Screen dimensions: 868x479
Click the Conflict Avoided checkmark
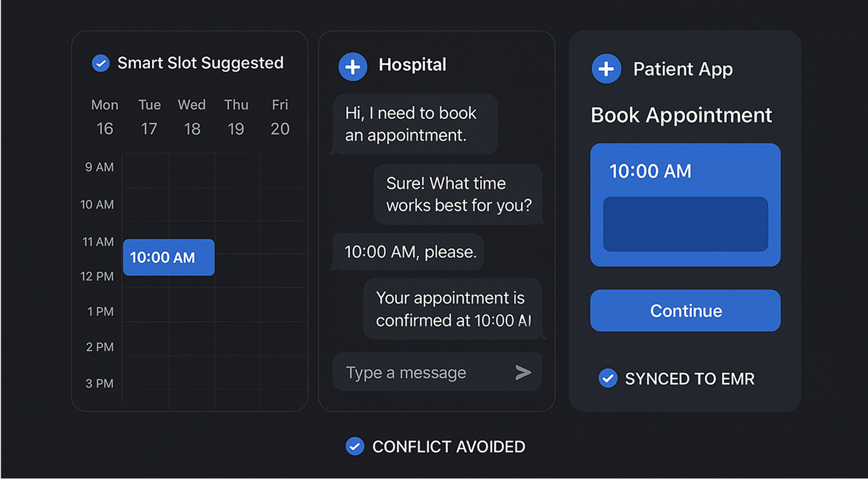click(355, 446)
